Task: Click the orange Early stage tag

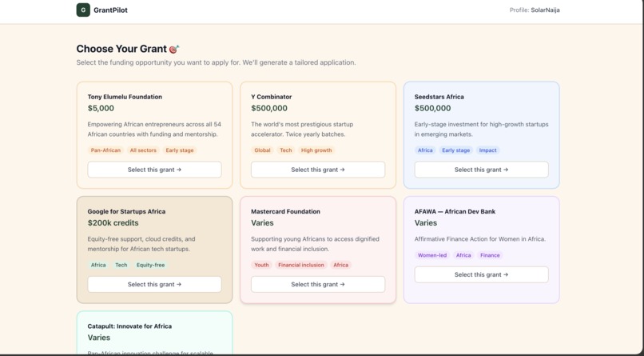Action: tap(180, 150)
